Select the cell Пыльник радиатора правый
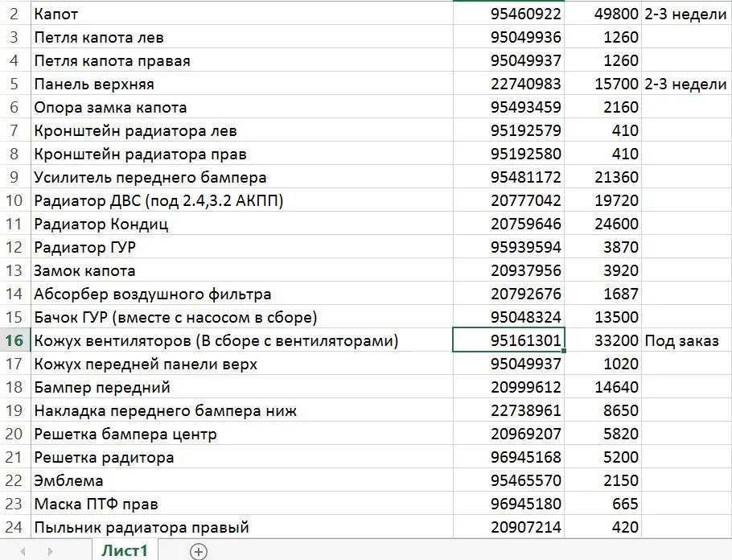This screenshot has height=560, width=732. (242, 527)
